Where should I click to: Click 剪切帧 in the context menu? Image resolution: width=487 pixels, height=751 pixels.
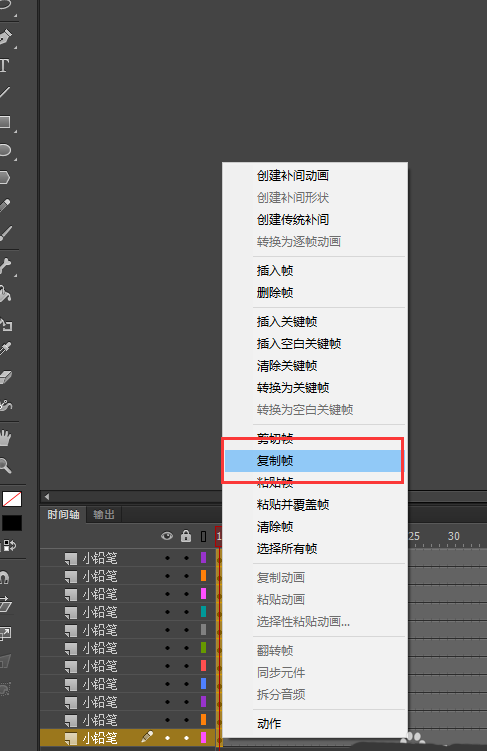click(x=275, y=438)
